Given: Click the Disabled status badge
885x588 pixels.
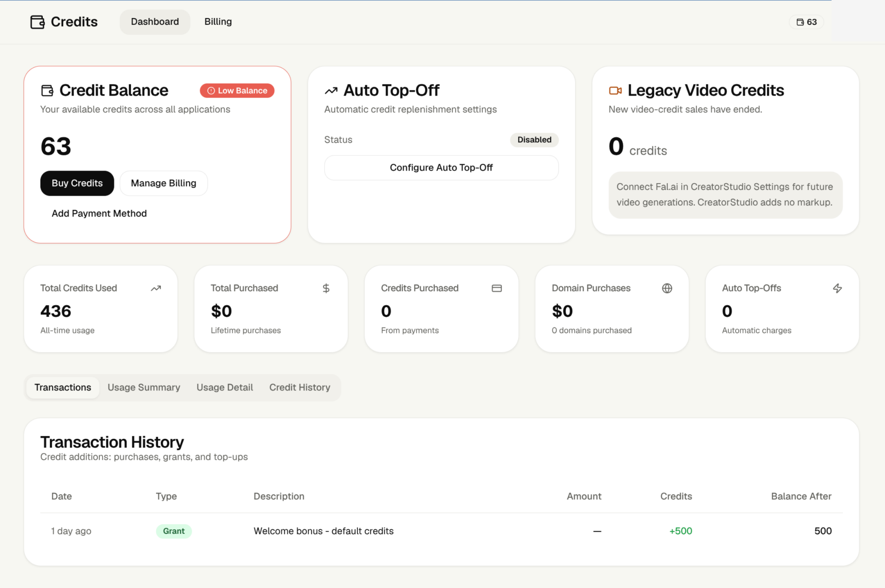Looking at the screenshot, I should pyautogui.click(x=534, y=140).
